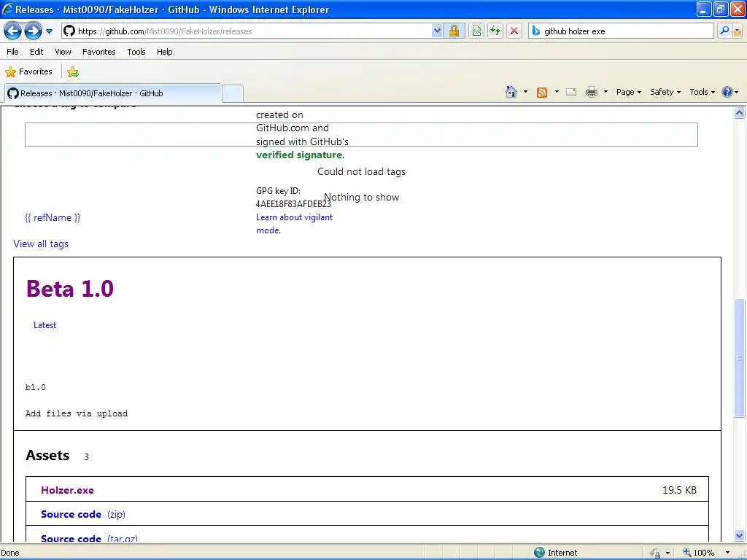
Task: Expand the feeds dropdown arrow
Action: pyautogui.click(x=557, y=92)
